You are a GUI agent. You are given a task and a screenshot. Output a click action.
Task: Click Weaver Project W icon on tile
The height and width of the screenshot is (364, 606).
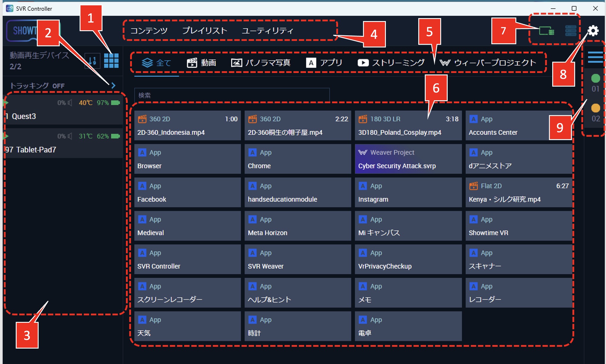pyautogui.click(x=363, y=152)
